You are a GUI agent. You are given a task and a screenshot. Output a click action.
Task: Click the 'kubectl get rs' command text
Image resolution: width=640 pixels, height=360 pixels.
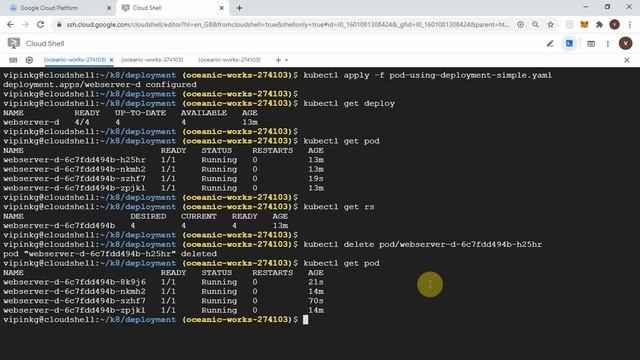339,207
